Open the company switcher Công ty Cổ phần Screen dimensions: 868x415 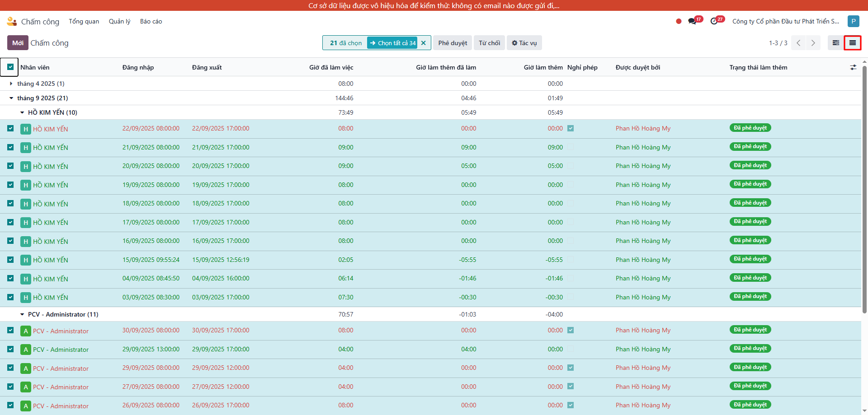click(786, 21)
